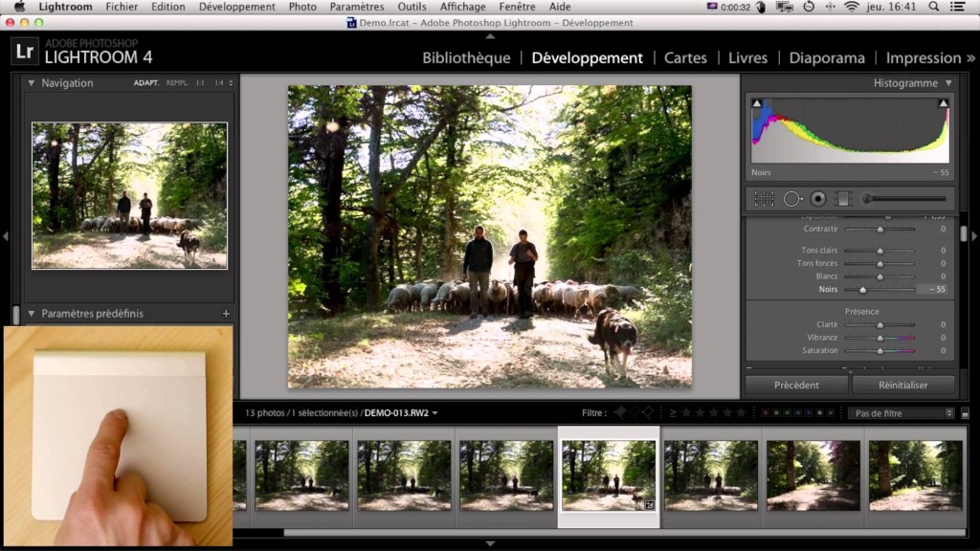Screen dimensions: 980x551
Task: Open the Graduated Filter tool
Action: (842, 199)
